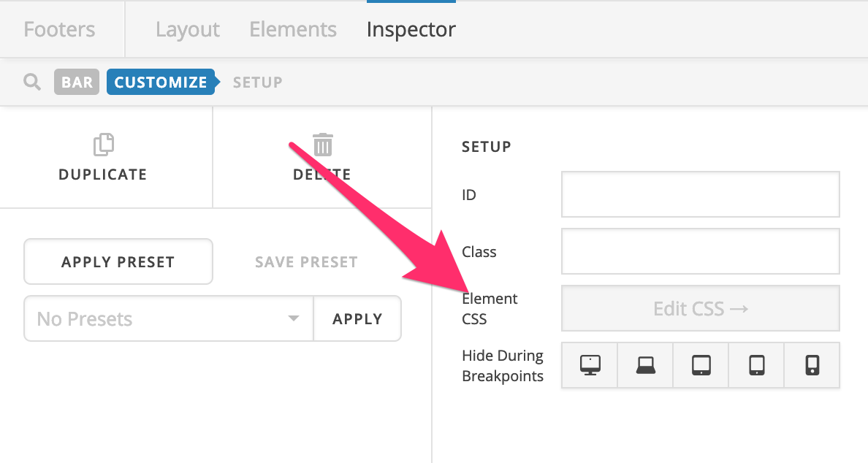868x463 pixels.
Task: Open the Inspector tab
Action: (411, 29)
